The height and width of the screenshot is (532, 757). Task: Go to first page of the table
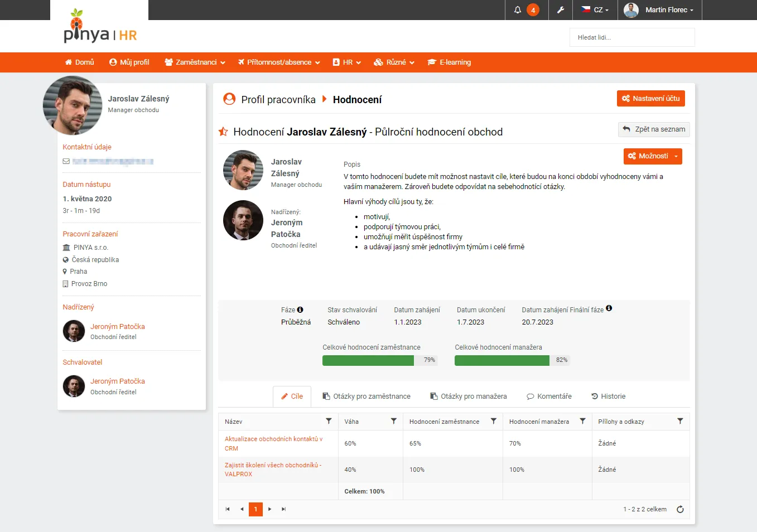coord(228,509)
